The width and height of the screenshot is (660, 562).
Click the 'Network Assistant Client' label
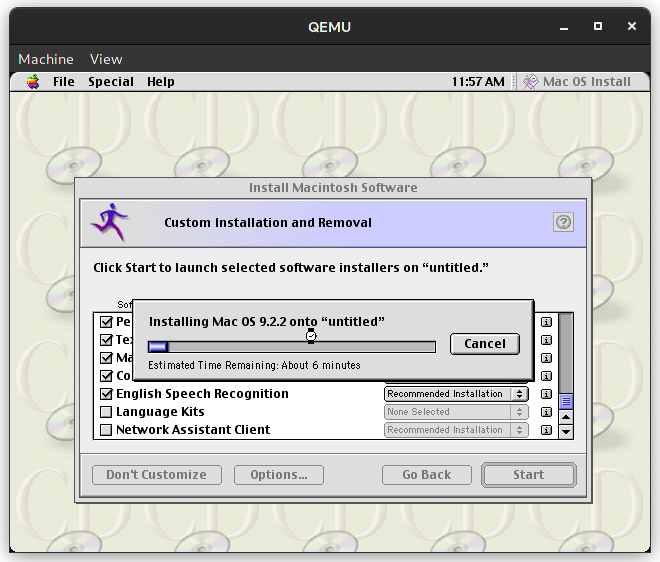193,430
